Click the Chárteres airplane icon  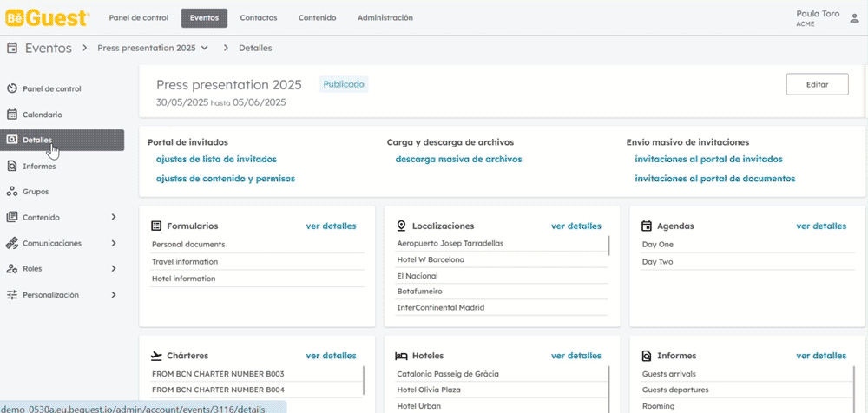(156, 356)
